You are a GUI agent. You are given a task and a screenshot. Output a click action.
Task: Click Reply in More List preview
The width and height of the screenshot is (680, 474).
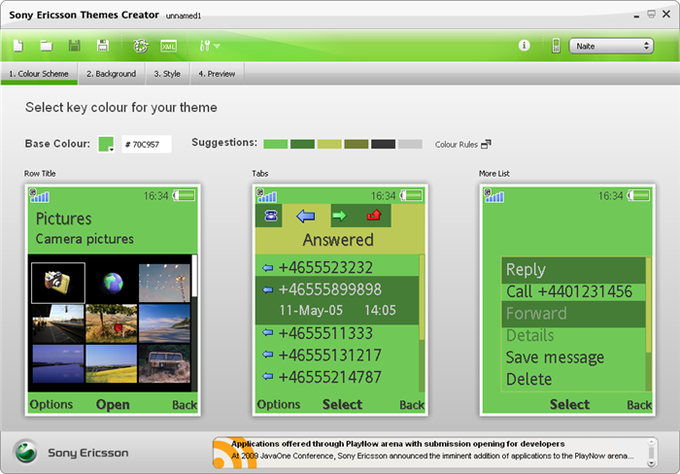tap(573, 270)
